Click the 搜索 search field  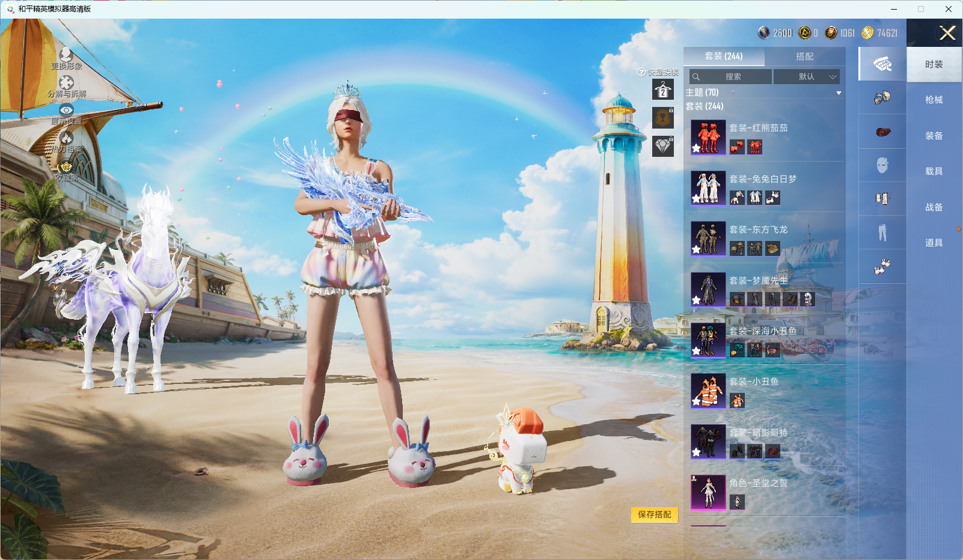coord(730,76)
